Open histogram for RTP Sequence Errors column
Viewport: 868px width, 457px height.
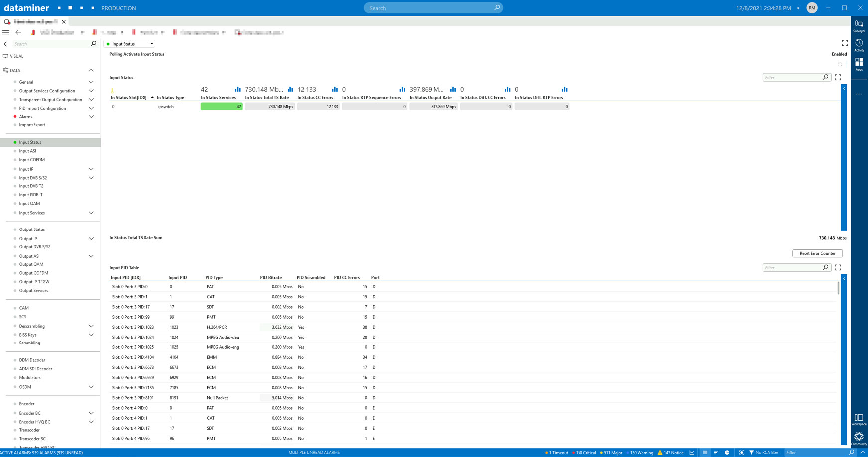pyautogui.click(x=402, y=89)
